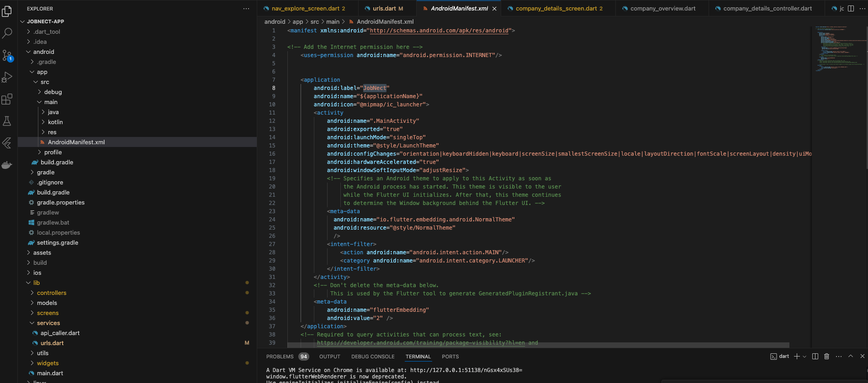This screenshot has width=868, height=383.
Task: Switch to the PROBLEMS panel tab
Action: click(280, 357)
